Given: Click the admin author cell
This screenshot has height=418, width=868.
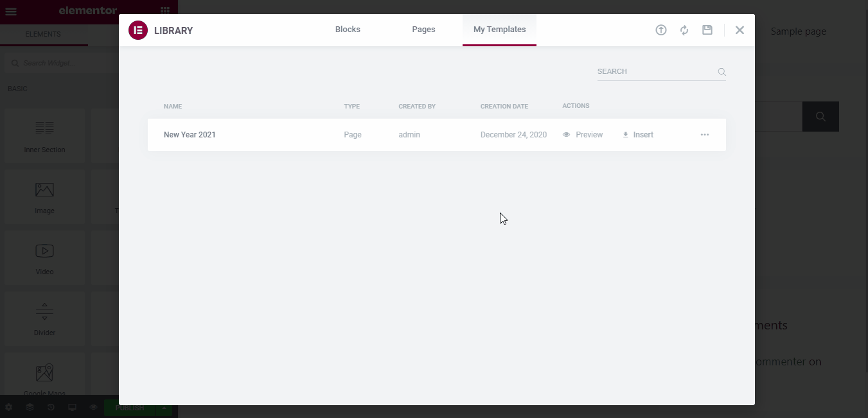Looking at the screenshot, I should click(409, 135).
